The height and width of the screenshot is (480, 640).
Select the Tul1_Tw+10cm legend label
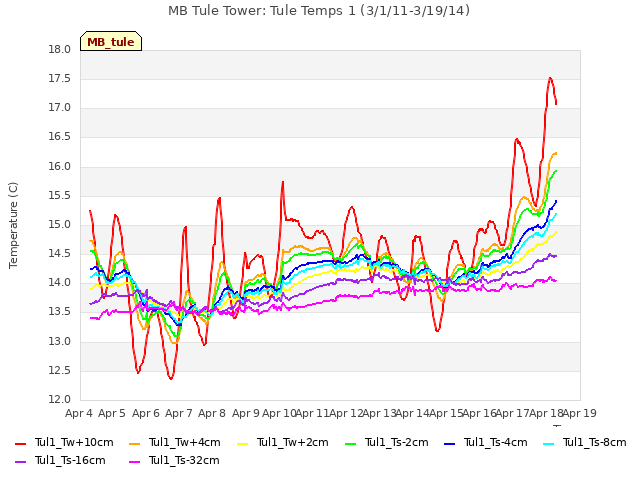tap(74, 442)
